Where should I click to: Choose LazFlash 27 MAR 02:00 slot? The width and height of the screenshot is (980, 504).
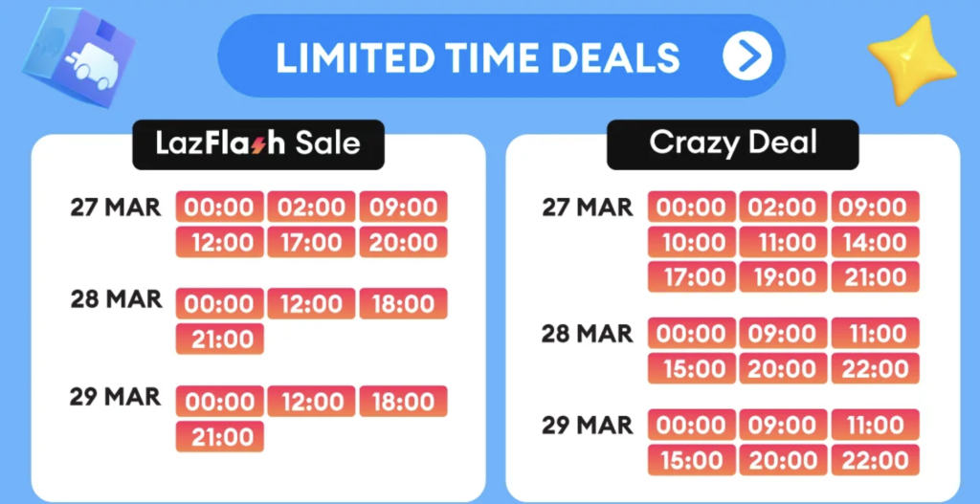311,207
